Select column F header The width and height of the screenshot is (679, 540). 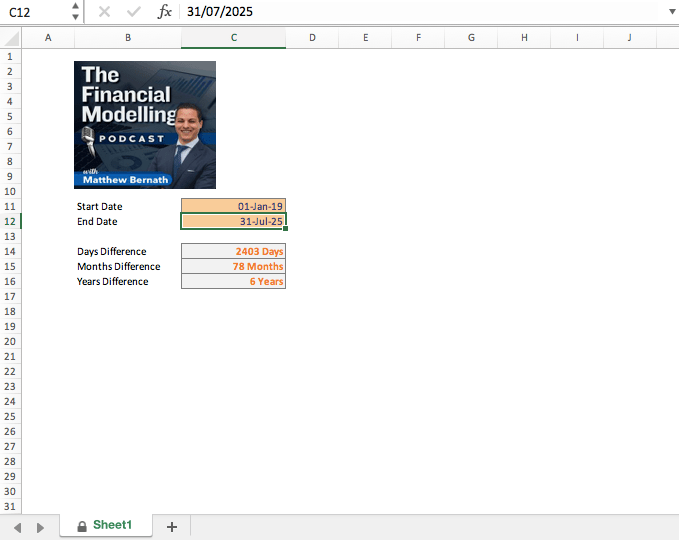click(418, 38)
